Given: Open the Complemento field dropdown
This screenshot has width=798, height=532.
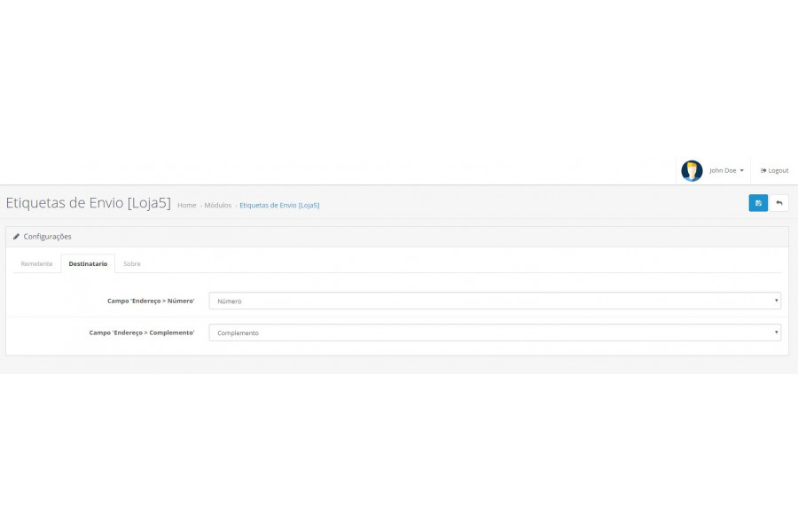Looking at the screenshot, I should 495,332.
